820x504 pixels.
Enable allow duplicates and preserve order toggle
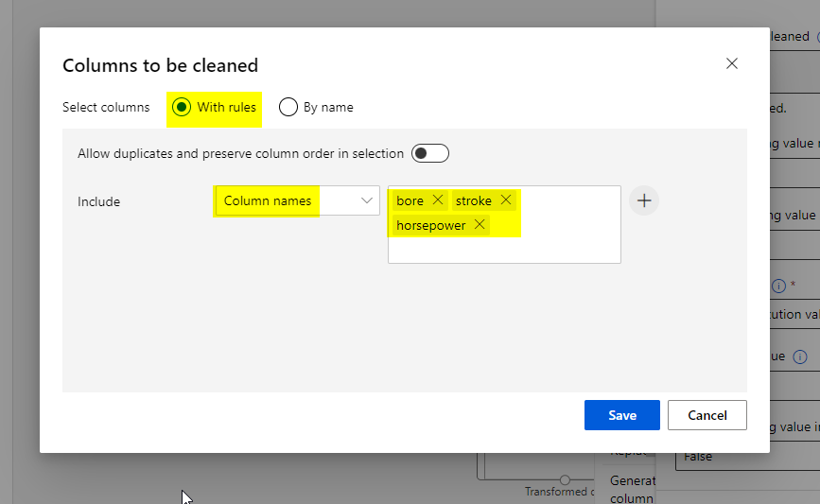(429, 153)
